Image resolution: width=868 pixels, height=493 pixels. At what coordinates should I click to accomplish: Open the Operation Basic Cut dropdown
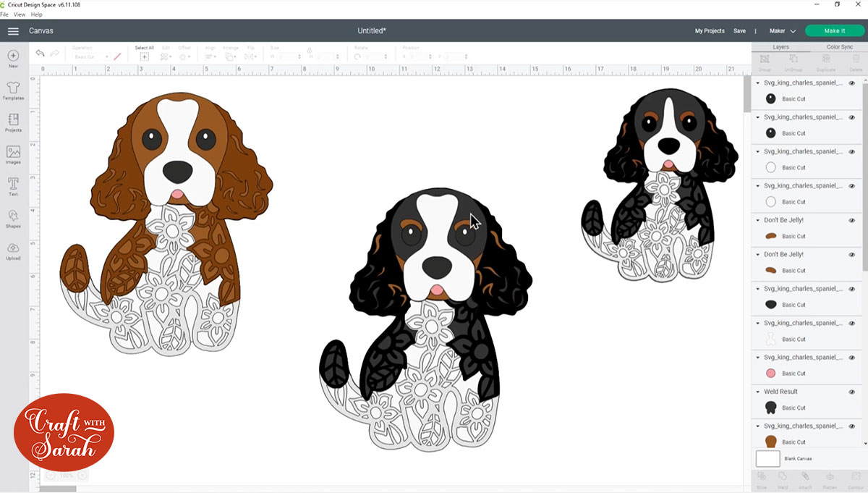[91, 56]
